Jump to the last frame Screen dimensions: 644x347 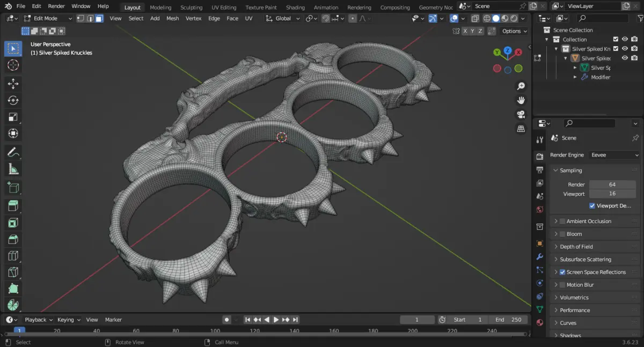point(295,320)
